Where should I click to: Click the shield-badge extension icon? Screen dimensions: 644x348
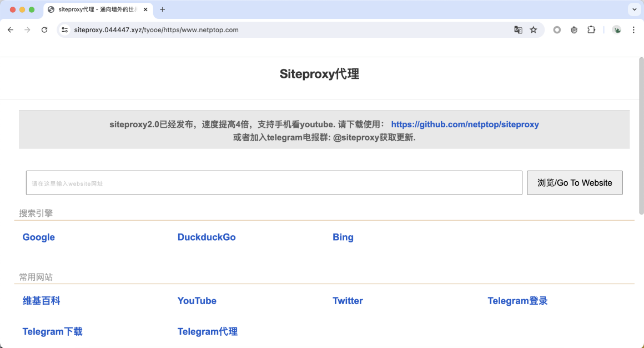(574, 29)
